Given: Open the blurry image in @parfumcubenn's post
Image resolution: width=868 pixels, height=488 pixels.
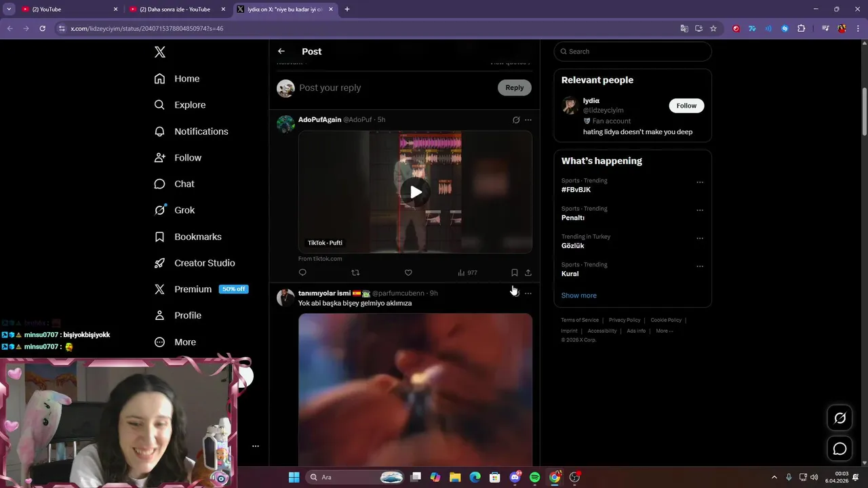Looking at the screenshot, I should pos(415,390).
